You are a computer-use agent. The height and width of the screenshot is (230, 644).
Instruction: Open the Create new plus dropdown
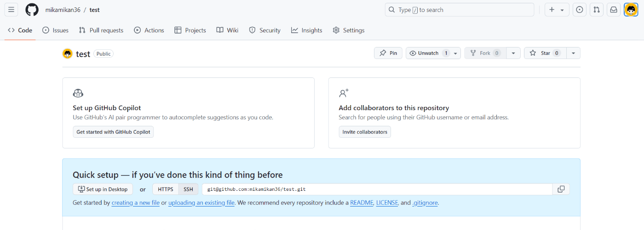pyautogui.click(x=557, y=10)
